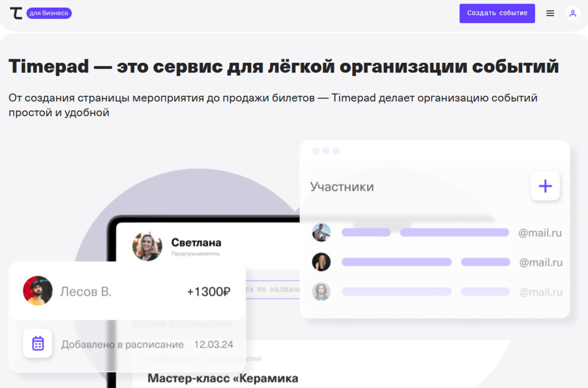Click the Участники panel heading
Viewport: 588px width, 388px height.
(x=342, y=186)
